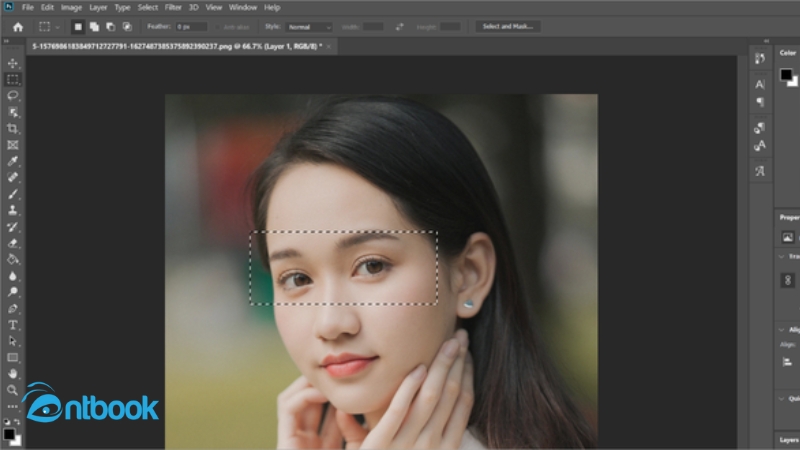
Task: Open the Image menu
Action: click(71, 8)
